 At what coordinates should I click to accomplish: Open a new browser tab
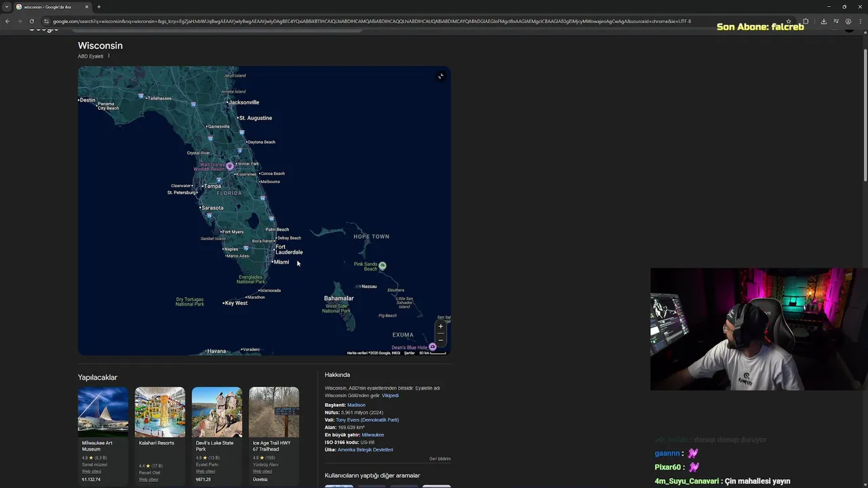[99, 7]
